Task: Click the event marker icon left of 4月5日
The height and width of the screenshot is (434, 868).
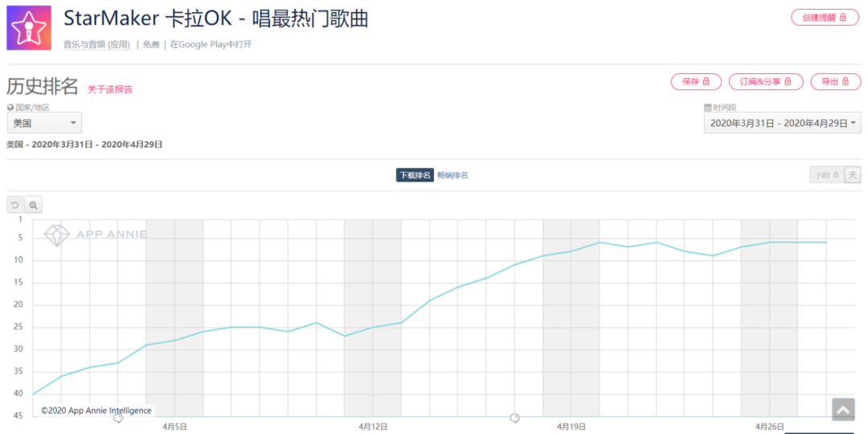Action: tap(118, 418)
